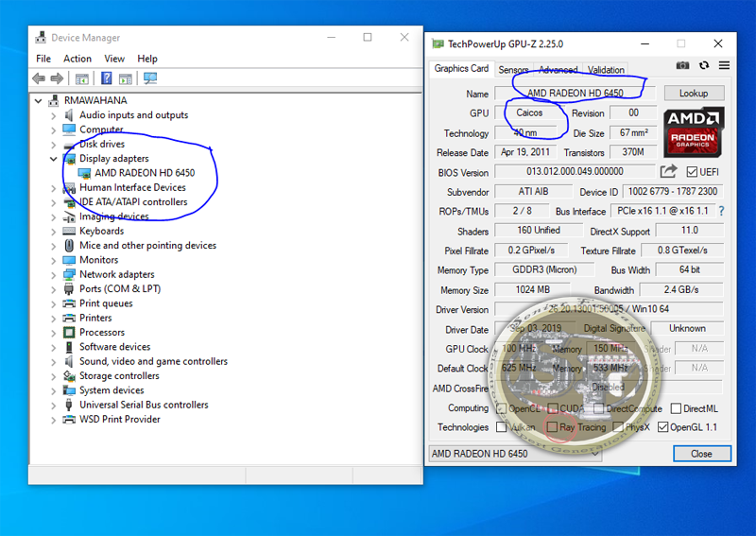
Task: Click the Close button in GPU-Z
Action: tap(701, 454)
